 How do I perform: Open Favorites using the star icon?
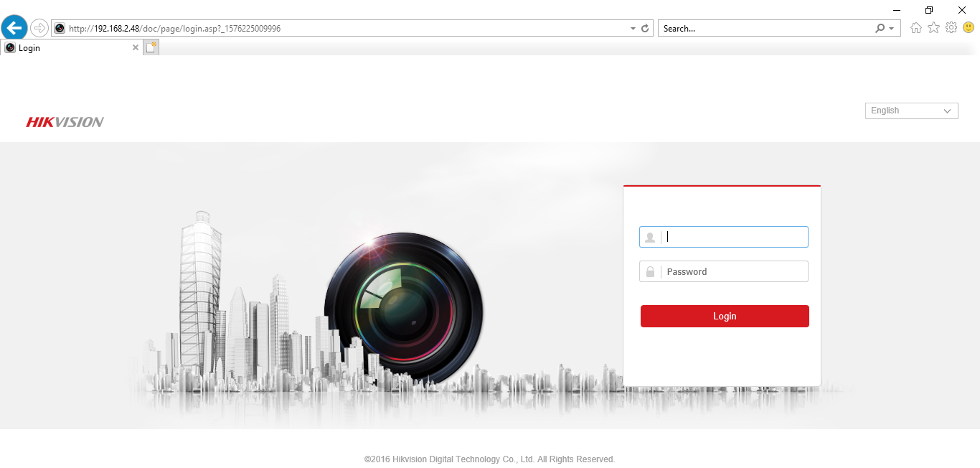coord(933,28)
